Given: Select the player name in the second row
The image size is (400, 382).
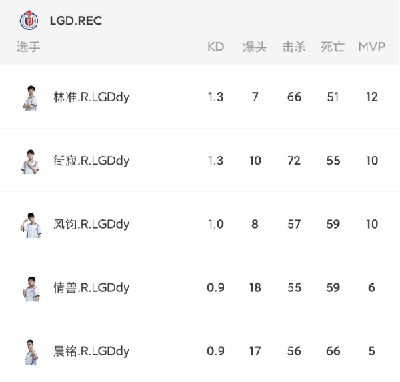Looking at the screenshot, I should 91,161.
